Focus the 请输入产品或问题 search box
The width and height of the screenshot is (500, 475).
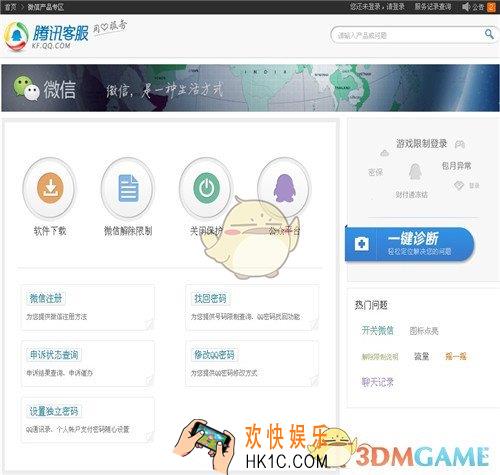408,35
